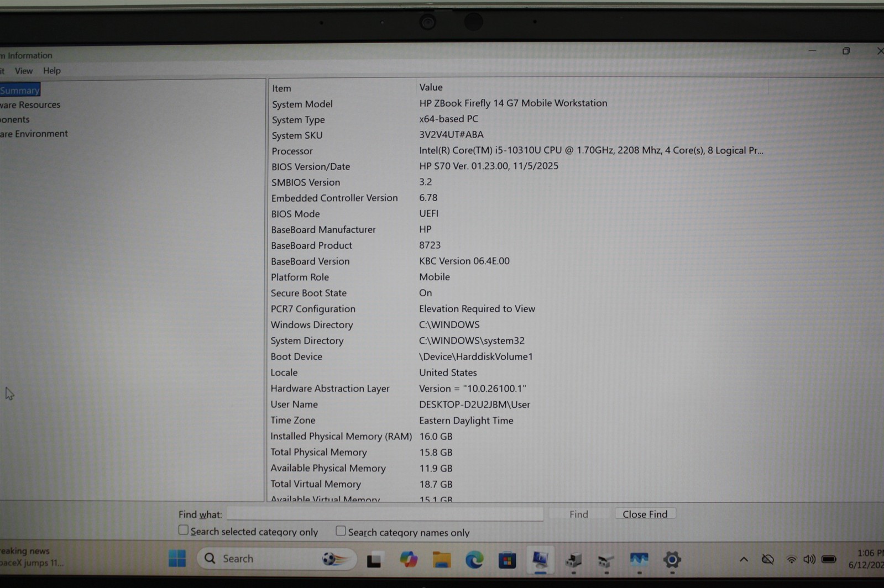This screenshot has width=884, height=588.
Task: Show hidden system tray icons
Action: pyautogui.click(x=744, y=559)
